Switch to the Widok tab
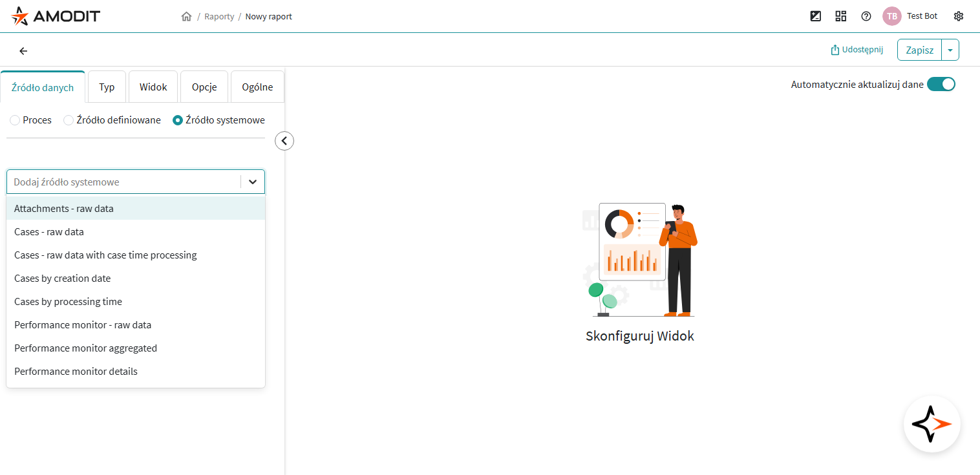Image resolution: width=980 pixels, height=475 pixels. click(153, 87)
